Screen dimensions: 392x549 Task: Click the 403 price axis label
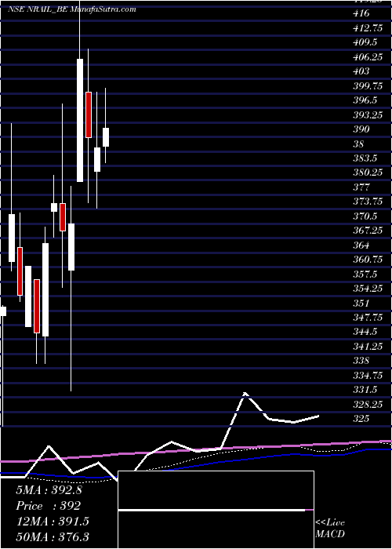361,71
